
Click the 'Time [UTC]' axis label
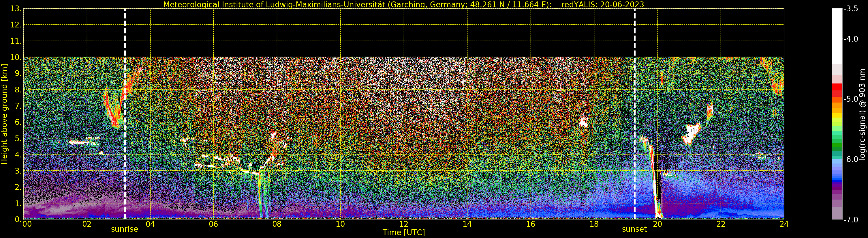click(x=404, y=233)
